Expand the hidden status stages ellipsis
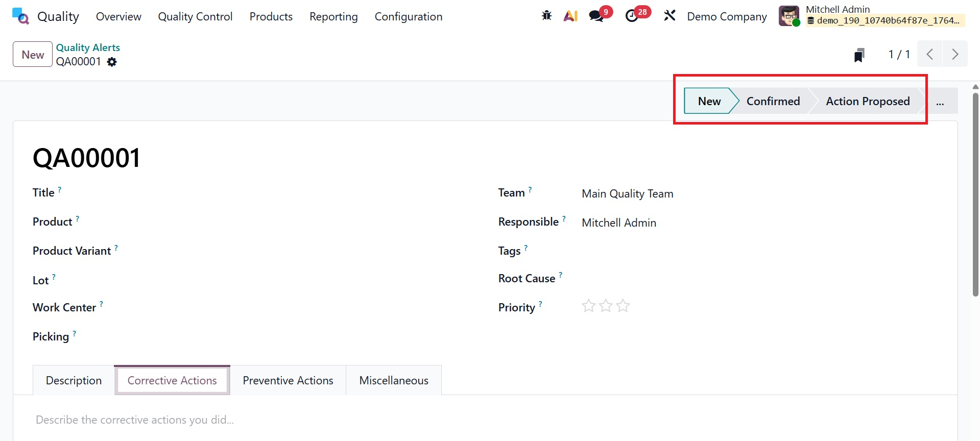The image size is (980, 441). click(940, 102)
